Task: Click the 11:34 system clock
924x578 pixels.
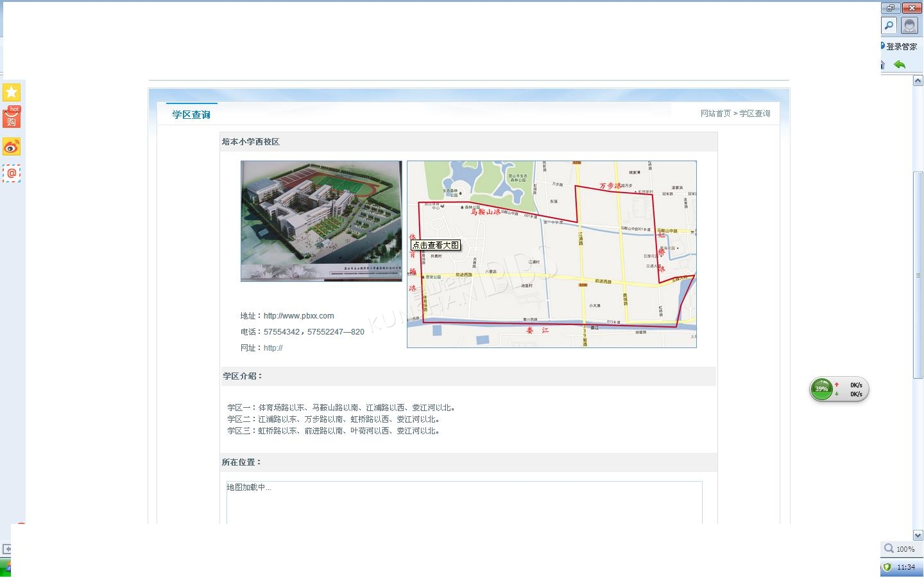Action: click(x=906, y=567)
